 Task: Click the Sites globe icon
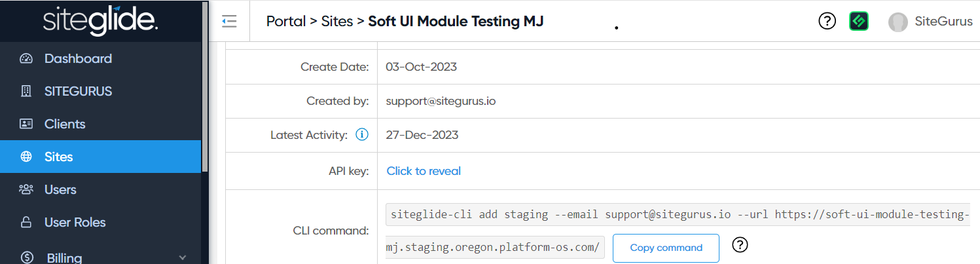click(x=26, y=157)
